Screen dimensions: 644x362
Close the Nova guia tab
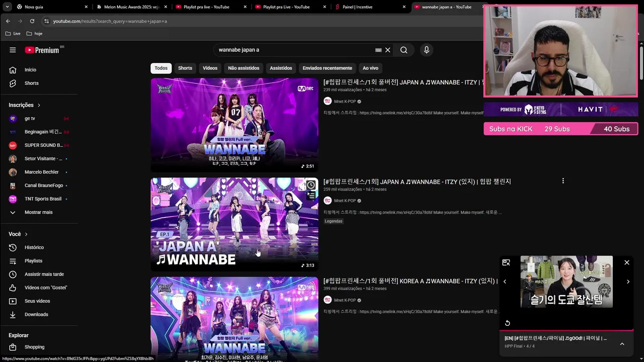point(86,7)
